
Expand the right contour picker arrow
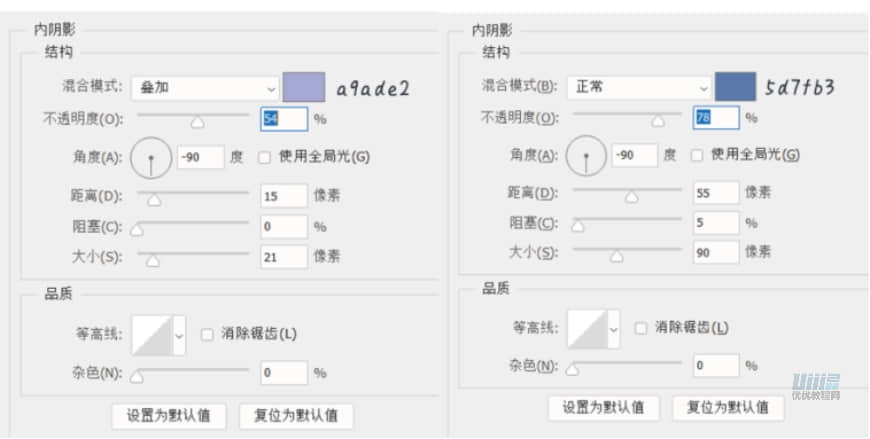pyautogui.click(x=614, y=329)
